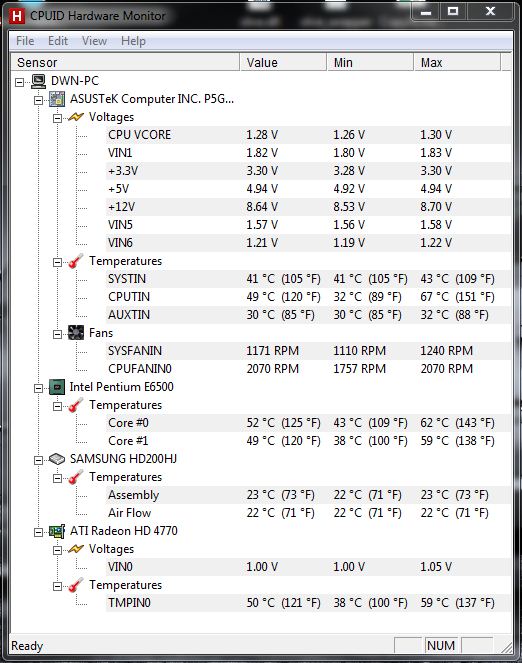Click the Value column header
This screenshot has width=522, height=663.
(x=283, y=63)
